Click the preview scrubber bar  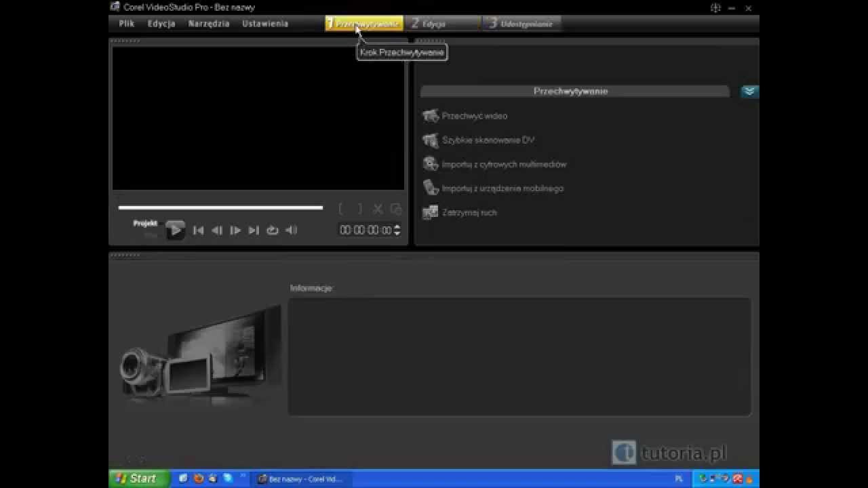click(x=220, y=207)
